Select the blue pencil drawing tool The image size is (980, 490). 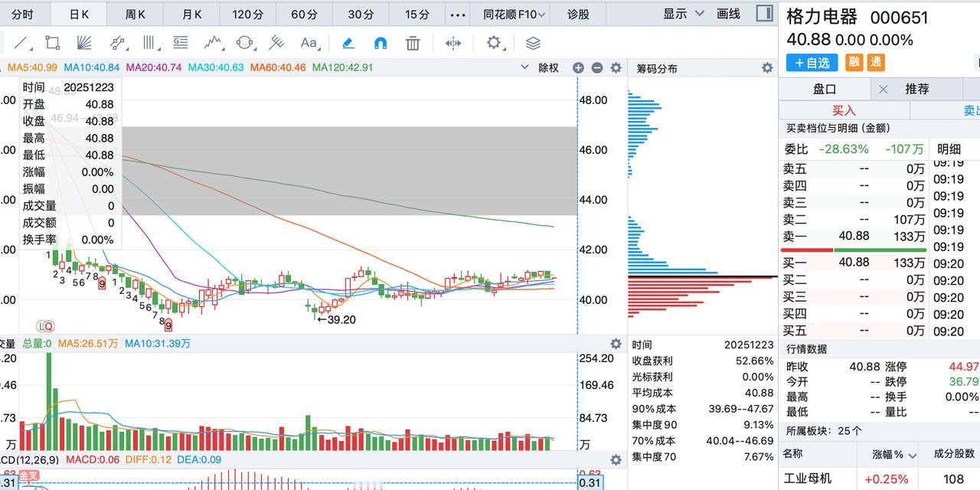point(347,44)
